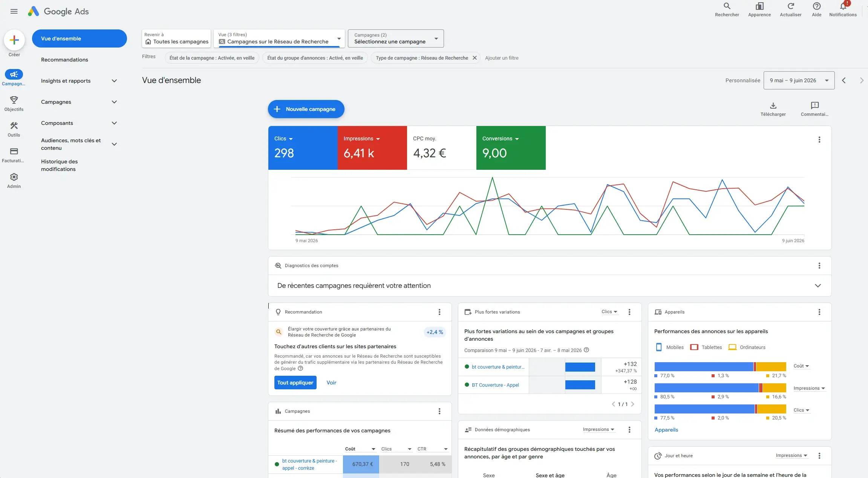Open the Commentaires feedback icon
The width and height of the screenshot is (868, 478).
coord(814,106)
